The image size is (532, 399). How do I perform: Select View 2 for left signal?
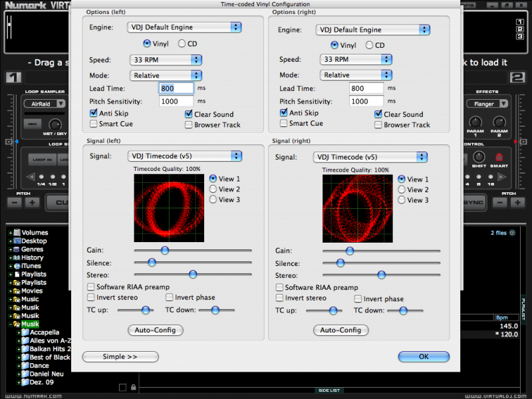[x=213, y=189]
